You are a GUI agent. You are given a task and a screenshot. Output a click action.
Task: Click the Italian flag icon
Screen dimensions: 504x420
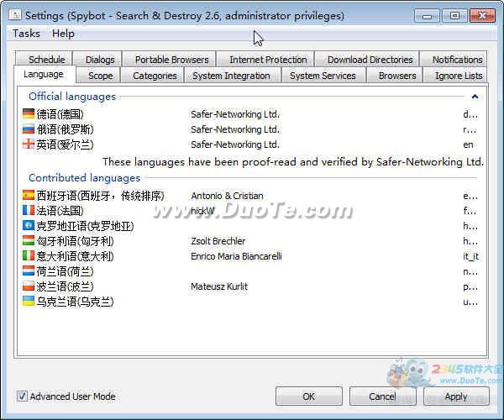point(29,255)
